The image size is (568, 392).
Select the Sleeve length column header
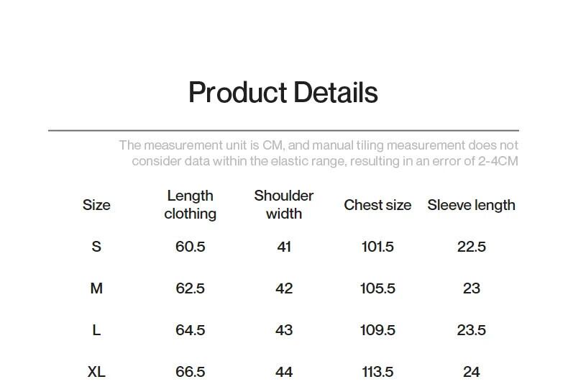pyautogui.click(x=471, y=205)
